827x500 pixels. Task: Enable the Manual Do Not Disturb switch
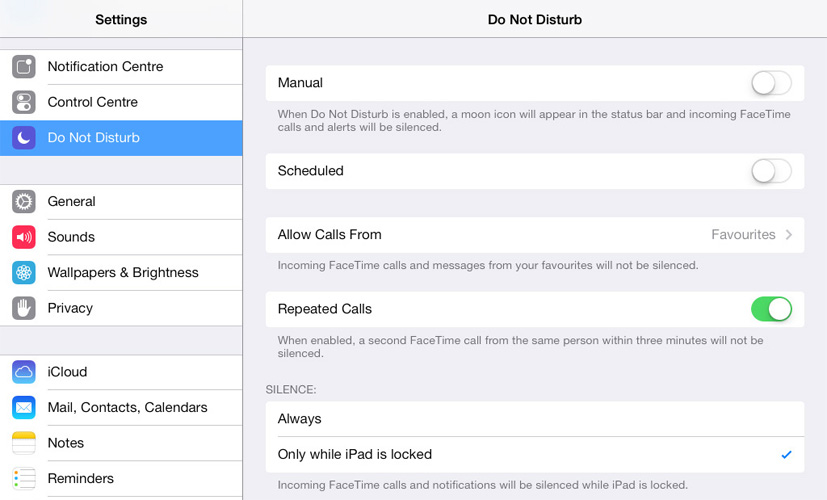pyautogui.click(x=771, y=83)
